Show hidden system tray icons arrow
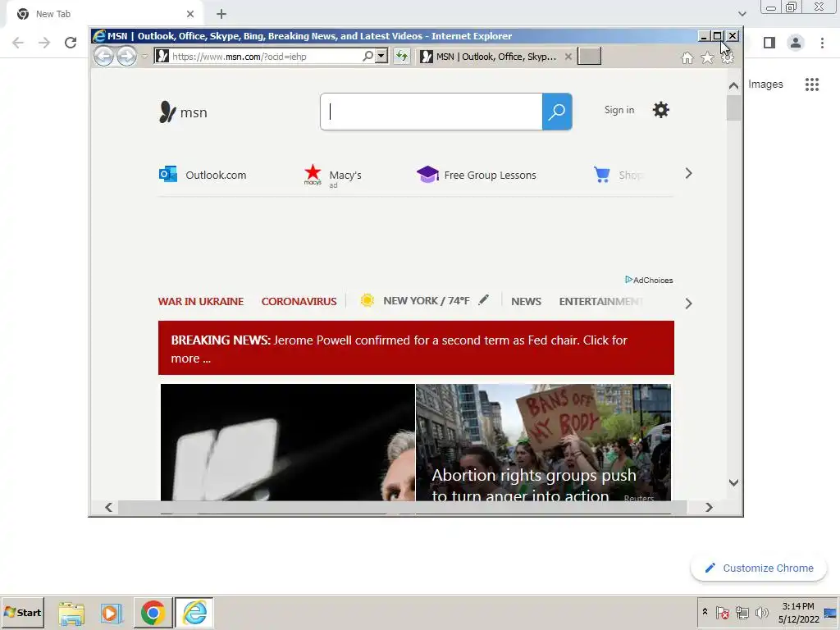Screen dimensions: 840x630 [705, 612]
